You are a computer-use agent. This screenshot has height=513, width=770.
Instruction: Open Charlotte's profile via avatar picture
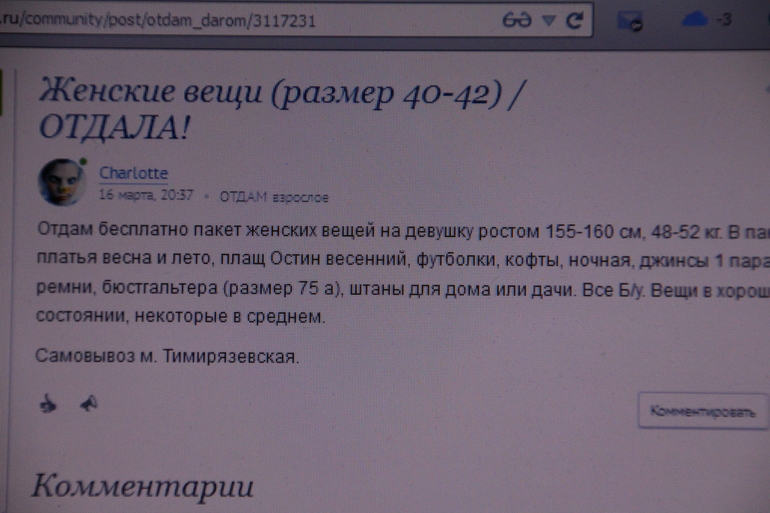(x=60, y=182)
